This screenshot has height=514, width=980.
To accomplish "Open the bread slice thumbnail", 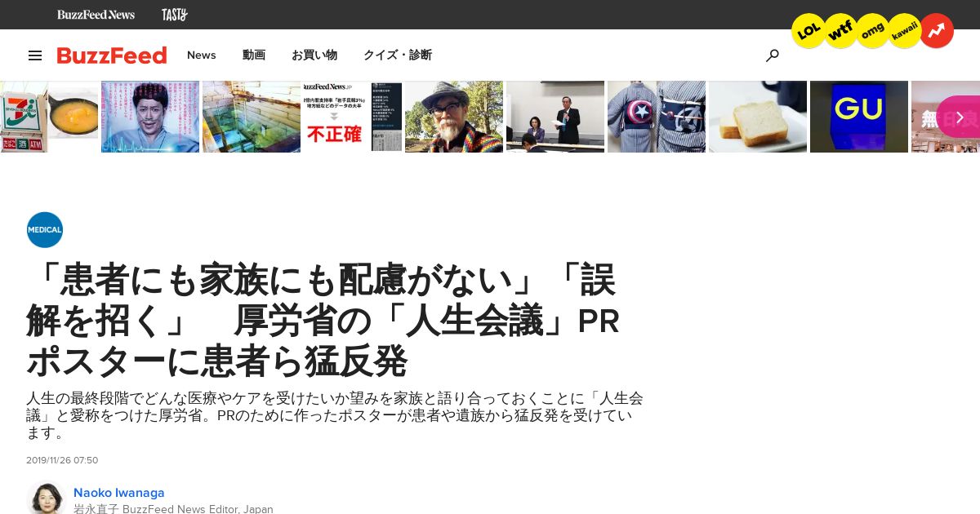I will pos(758,117).
